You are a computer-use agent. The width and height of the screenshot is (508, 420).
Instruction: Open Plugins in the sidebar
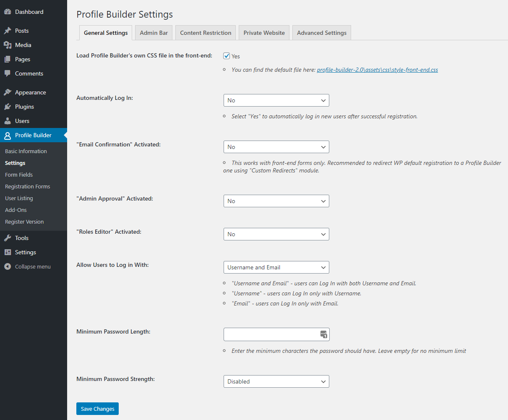coord(34,107)
